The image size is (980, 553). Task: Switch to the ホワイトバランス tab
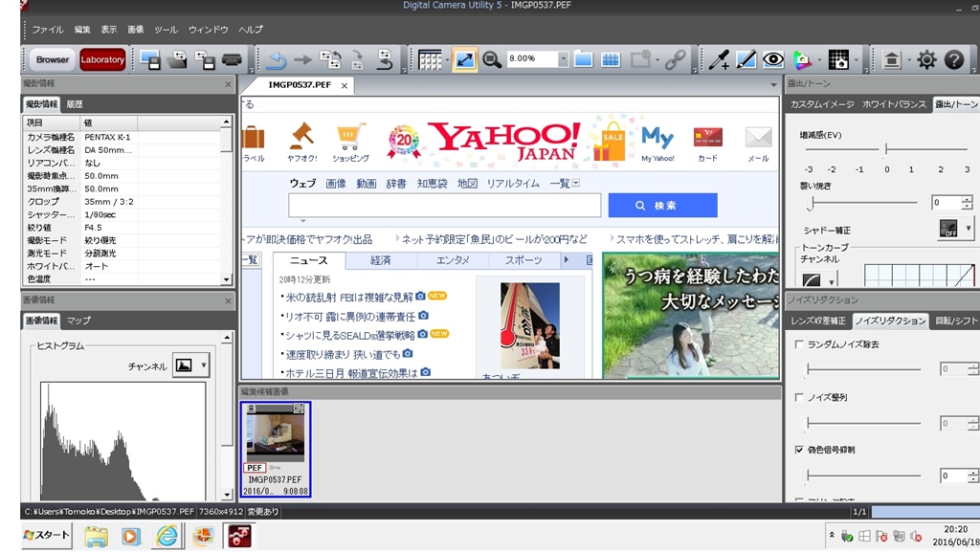(893, 104)
